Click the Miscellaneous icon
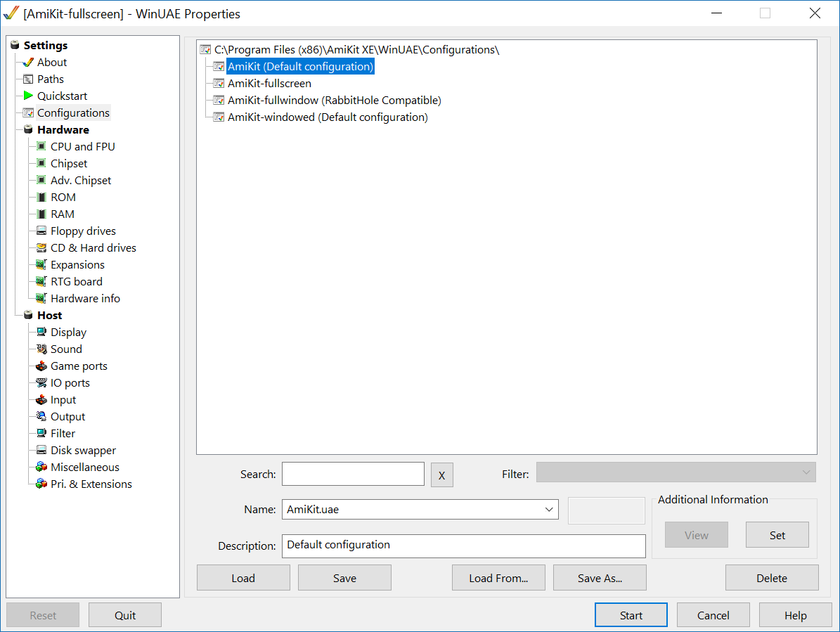Screen dimensions: 840x632 41,467
